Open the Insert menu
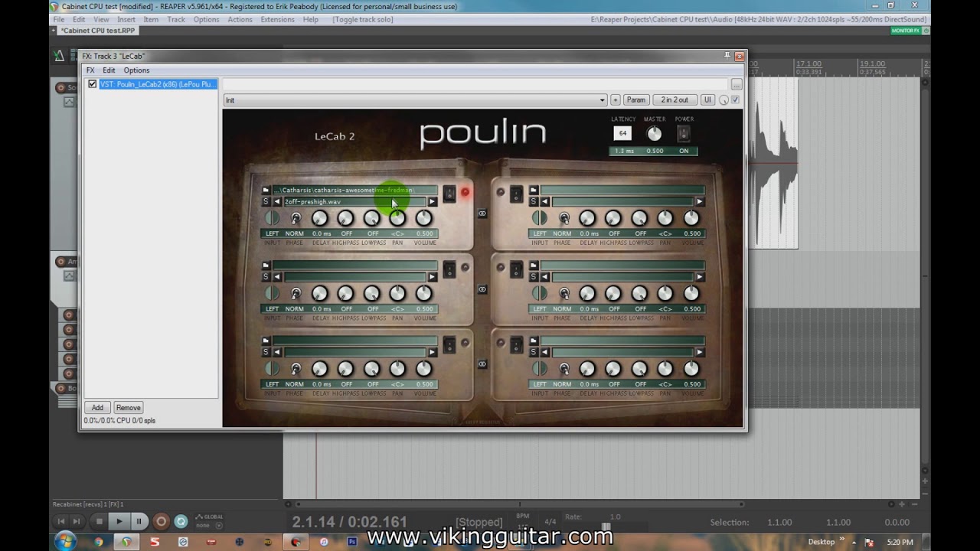The image size is (980, 551). [x=126, y=19]
